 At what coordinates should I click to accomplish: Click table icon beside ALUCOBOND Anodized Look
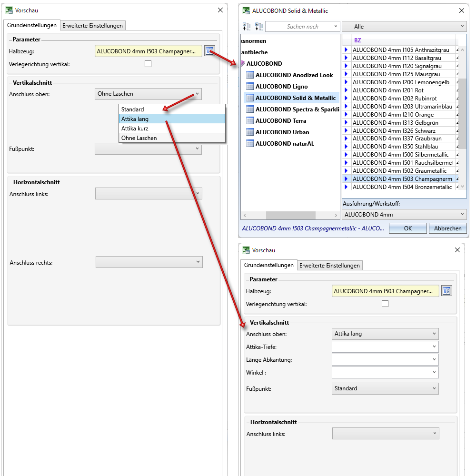pyautogui.click(x=250, y=75)
